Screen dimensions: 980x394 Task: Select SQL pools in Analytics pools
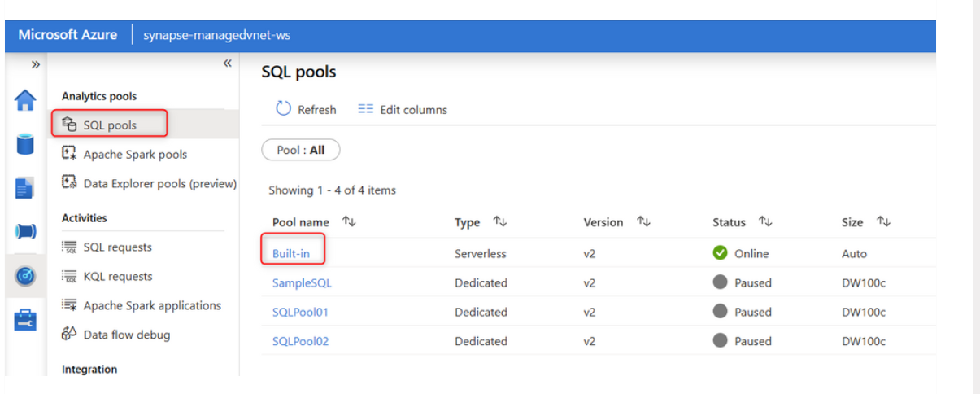[x=110, y=125]
